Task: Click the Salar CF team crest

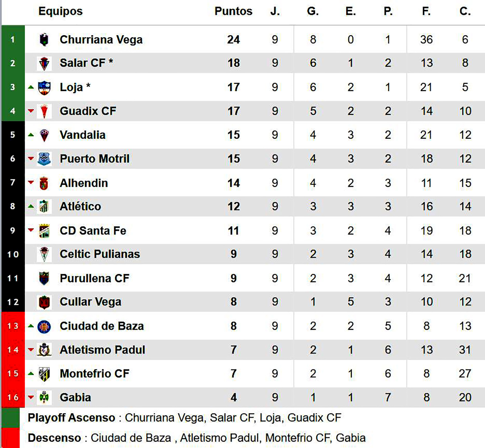Action: pyautogui.click(x=44, y=63)
